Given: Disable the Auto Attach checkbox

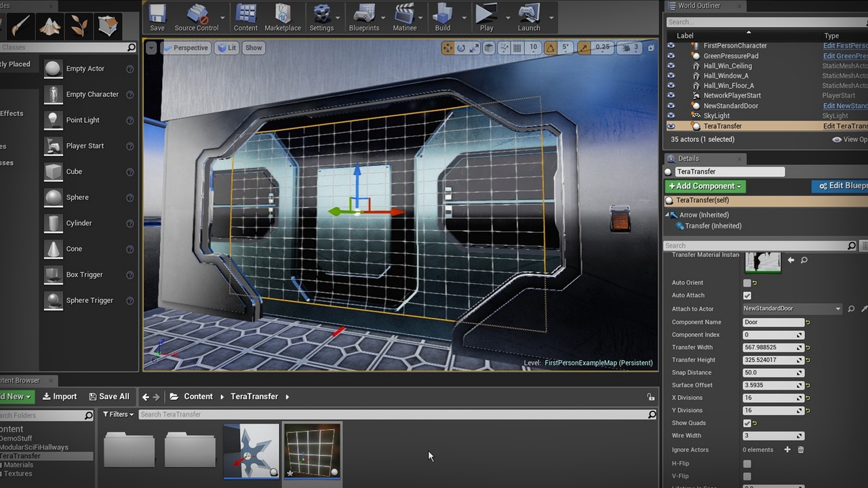Looking at the screenshot, I should pos(747,296).
